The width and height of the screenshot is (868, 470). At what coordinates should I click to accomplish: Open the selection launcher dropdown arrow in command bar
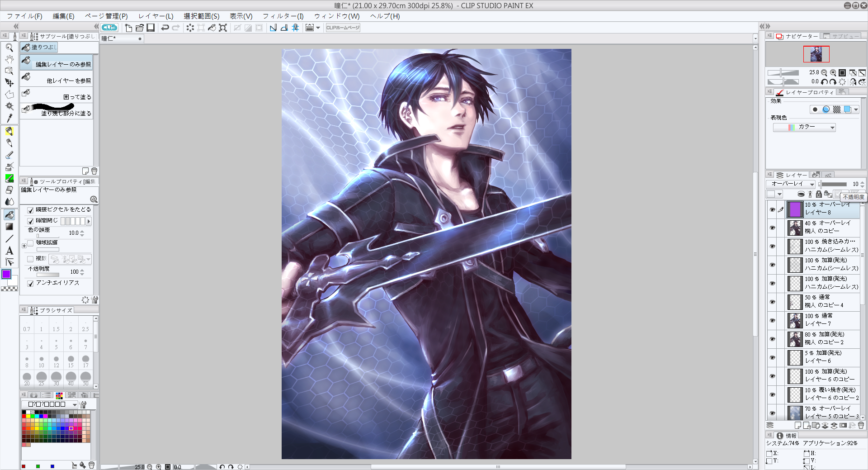[318, 28]
